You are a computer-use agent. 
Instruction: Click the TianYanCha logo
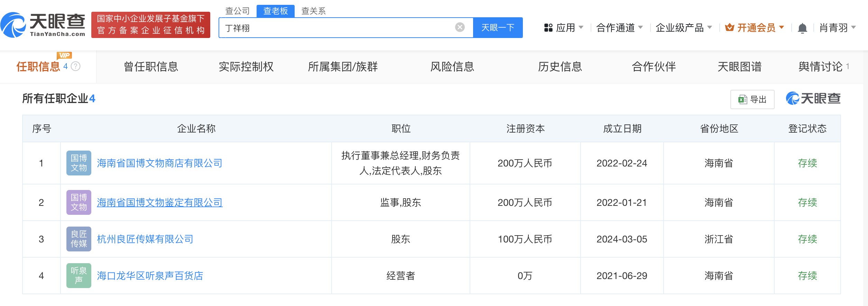[43, 25]
